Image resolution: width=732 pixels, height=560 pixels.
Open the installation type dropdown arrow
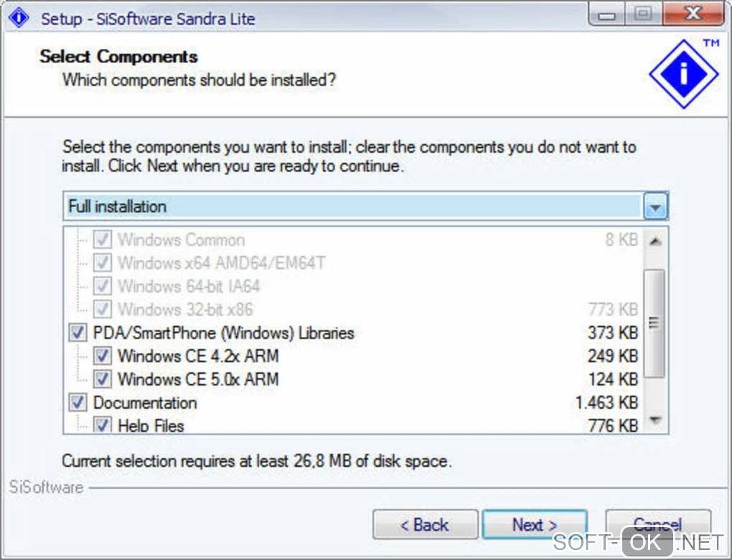click(x=656, y=207)
